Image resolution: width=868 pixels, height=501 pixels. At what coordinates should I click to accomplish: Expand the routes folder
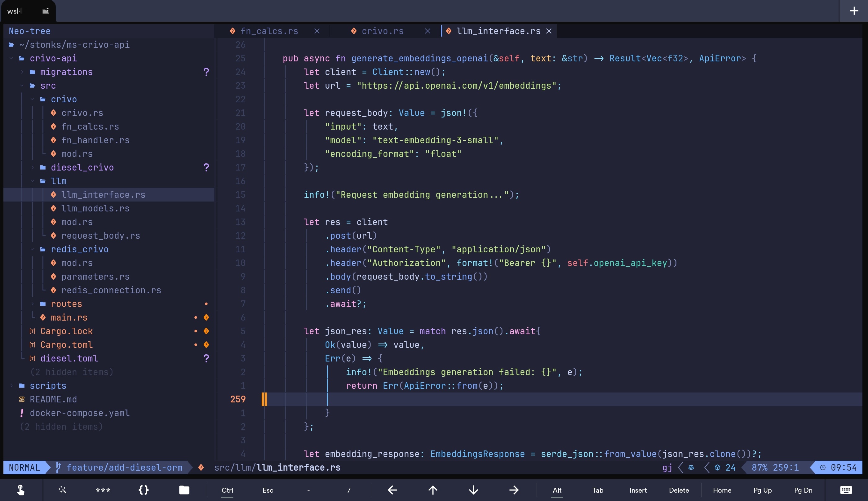tap(66, 304)
